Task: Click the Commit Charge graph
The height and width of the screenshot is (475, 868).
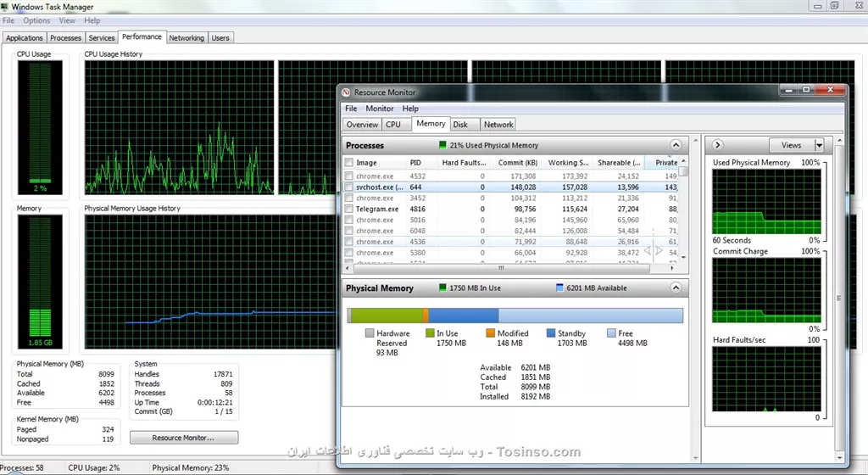Action: [x=766, y=290]
